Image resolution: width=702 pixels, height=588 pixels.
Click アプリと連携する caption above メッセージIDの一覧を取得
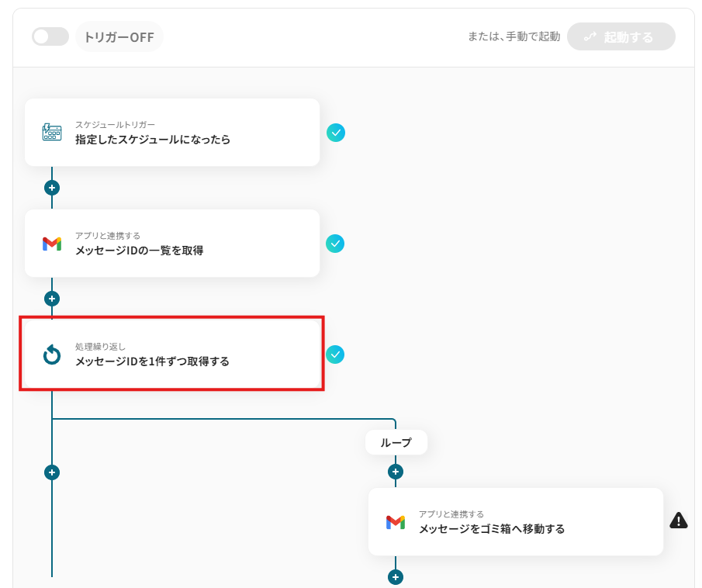click(x=108, y=236)
